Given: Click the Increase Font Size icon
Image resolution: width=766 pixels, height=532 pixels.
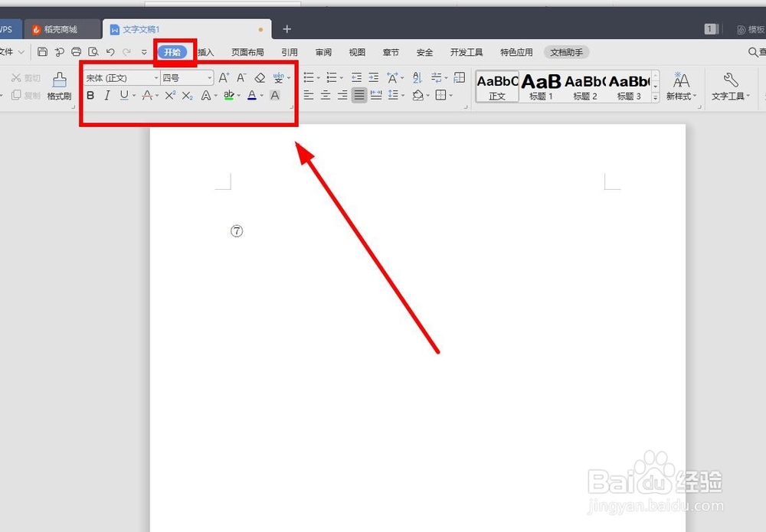Looking at the screenshot, I should (x=223, y=77).
